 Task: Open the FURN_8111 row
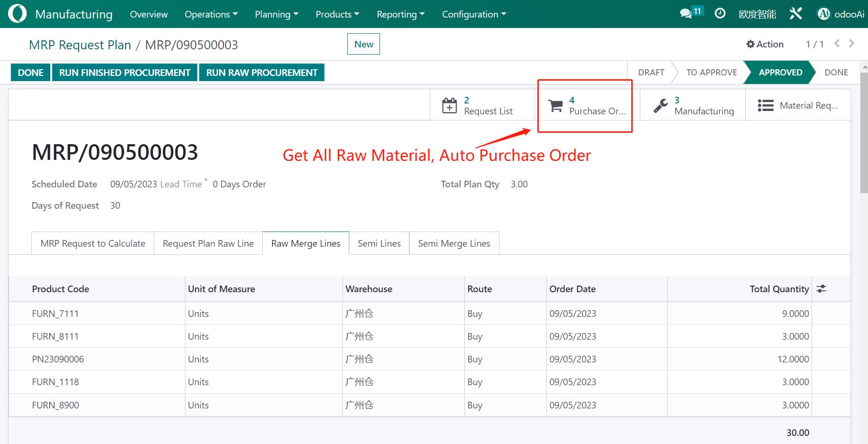[429, 336]
